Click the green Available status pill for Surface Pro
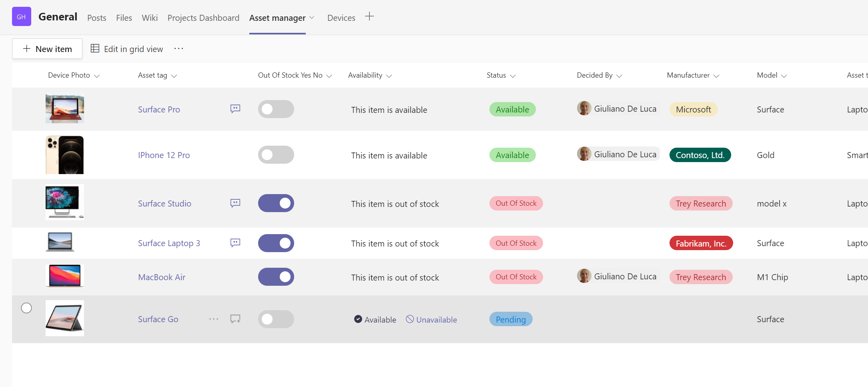The image size is (868, 387). (512, 109)
